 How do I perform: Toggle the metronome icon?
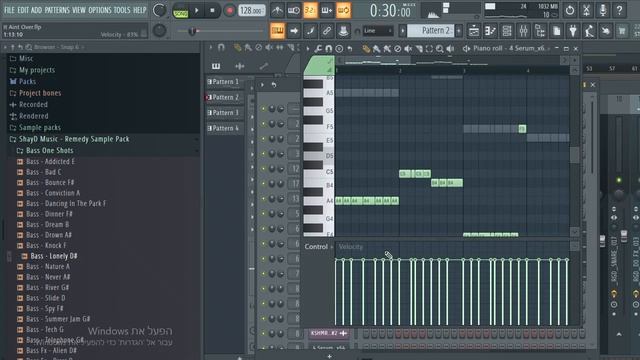277,10
